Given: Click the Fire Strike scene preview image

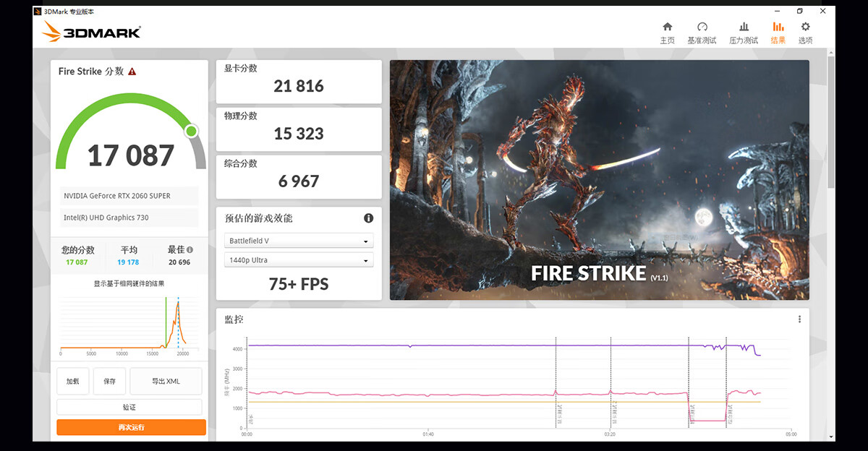Looking at the screenshot, I should tap(599, 179).
